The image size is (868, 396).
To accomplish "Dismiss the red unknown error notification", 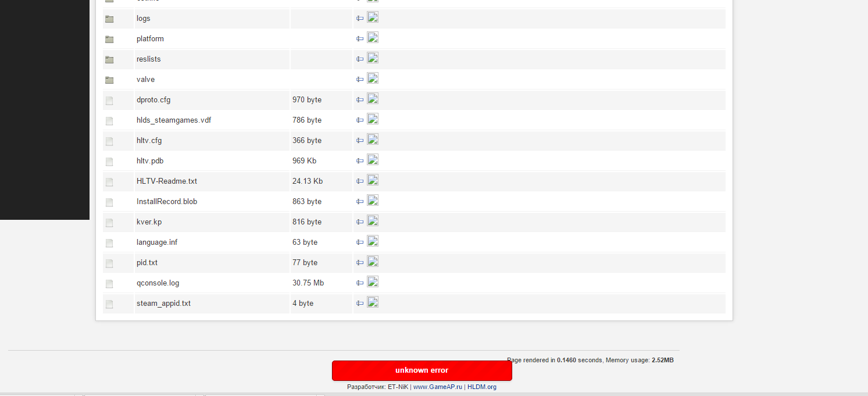I will click(422, 370).
